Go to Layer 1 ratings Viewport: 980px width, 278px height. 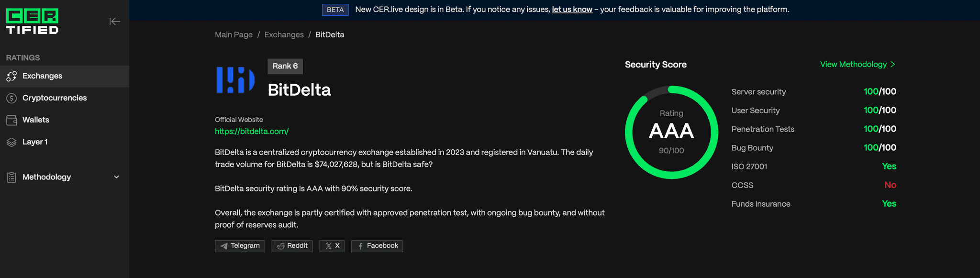pyautogui.click(x=35, y=142)
